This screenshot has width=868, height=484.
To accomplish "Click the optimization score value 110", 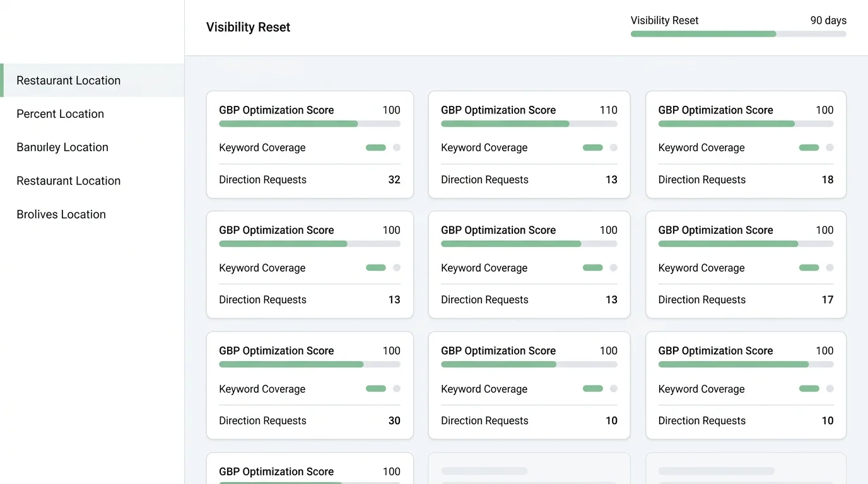I will (x=609, y=110).
